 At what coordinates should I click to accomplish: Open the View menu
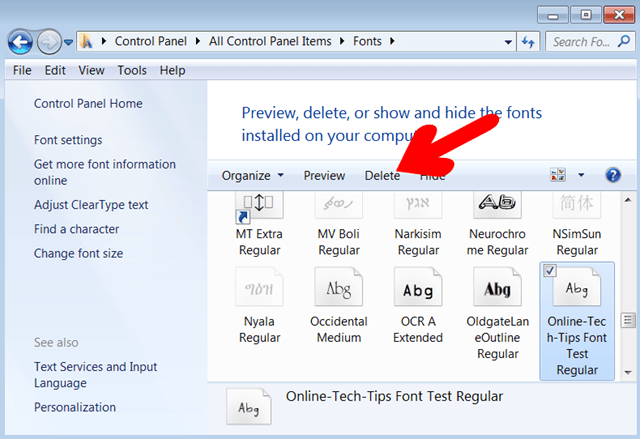click(x=91, y=70)
